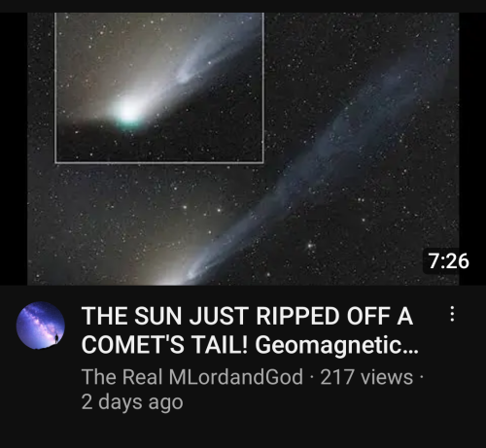Click the 7:26 duration badge
The image size is (486, 448).
pos(448,261)
